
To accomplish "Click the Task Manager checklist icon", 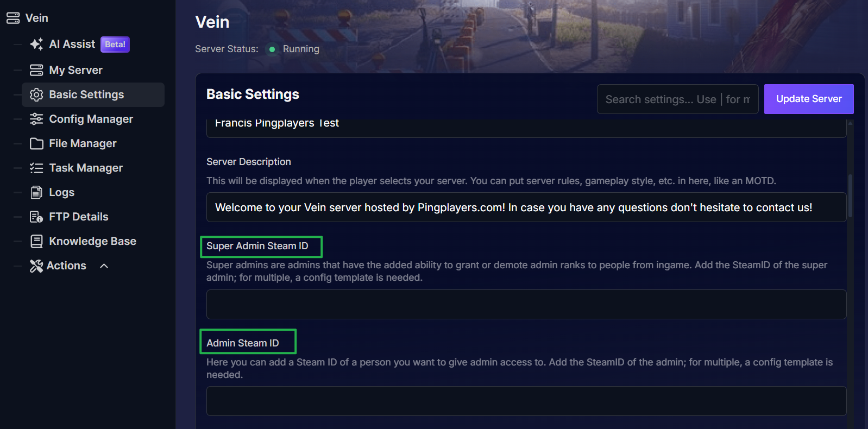I will (36, 168).
